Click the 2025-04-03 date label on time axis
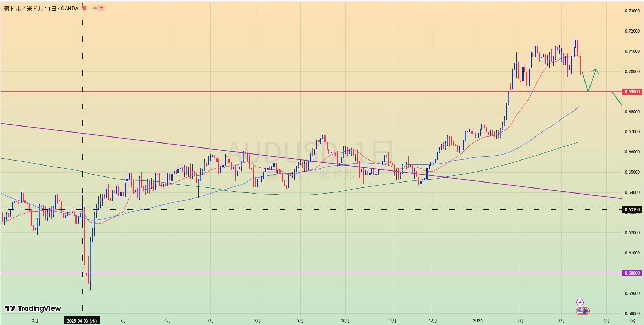Screen dimensions: 644x325 click(x=82, y=321)
